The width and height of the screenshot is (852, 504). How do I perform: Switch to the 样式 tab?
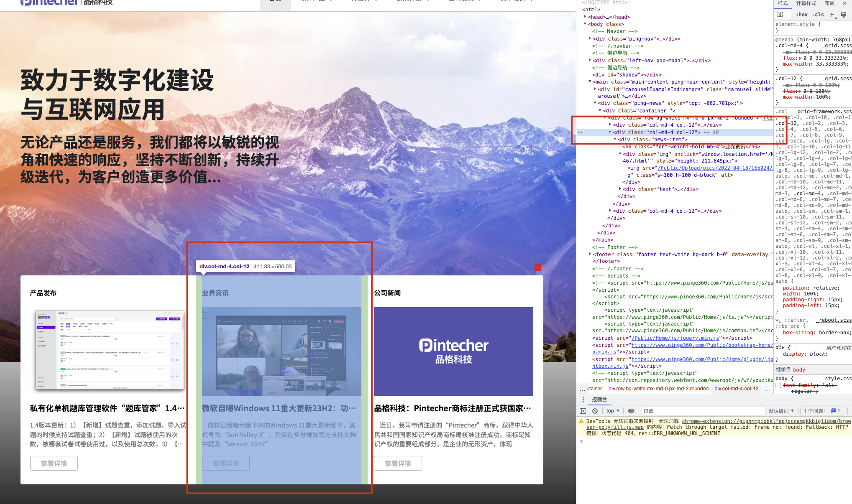pos(783,3)
